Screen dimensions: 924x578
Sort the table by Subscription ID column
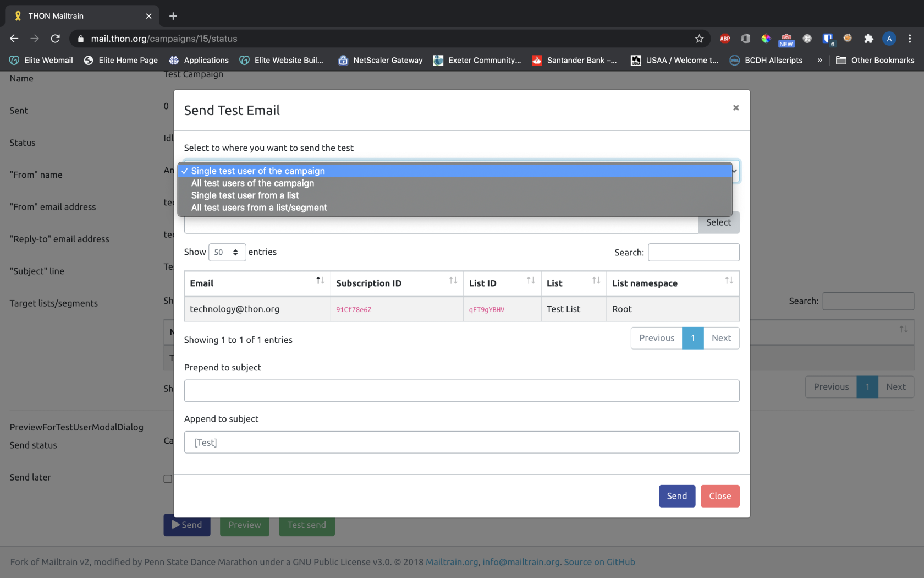pos(397,283)
